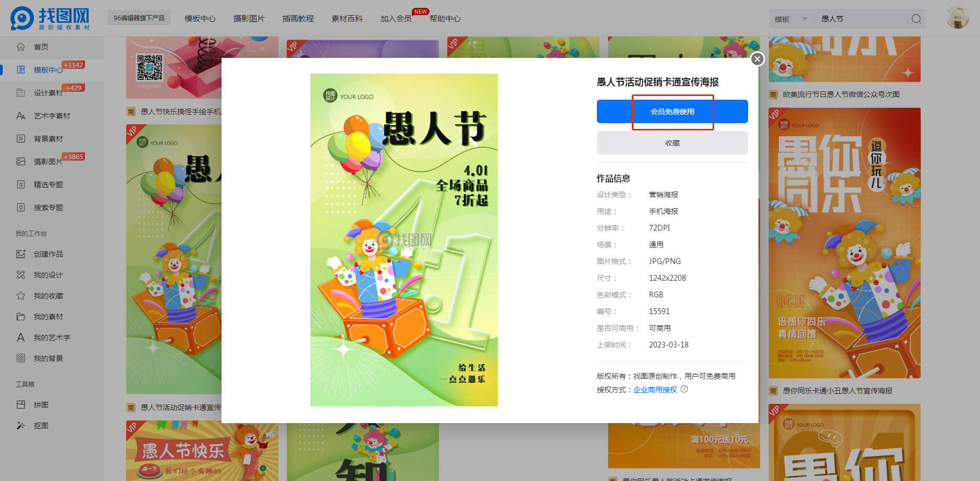Click the info icon beside 企业商用授权
Screen dimensions: 980x481
[684, 389]
